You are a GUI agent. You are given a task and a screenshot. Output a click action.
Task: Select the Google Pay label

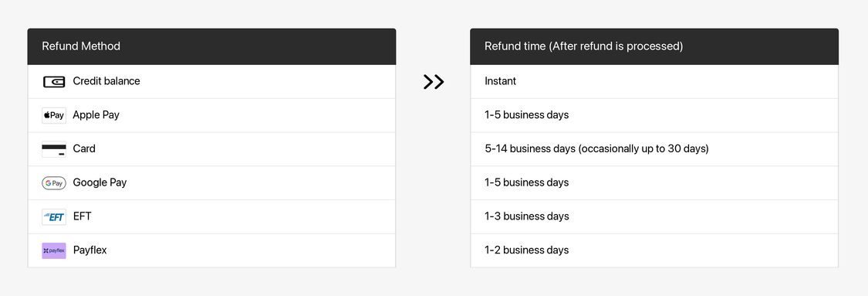100,182
